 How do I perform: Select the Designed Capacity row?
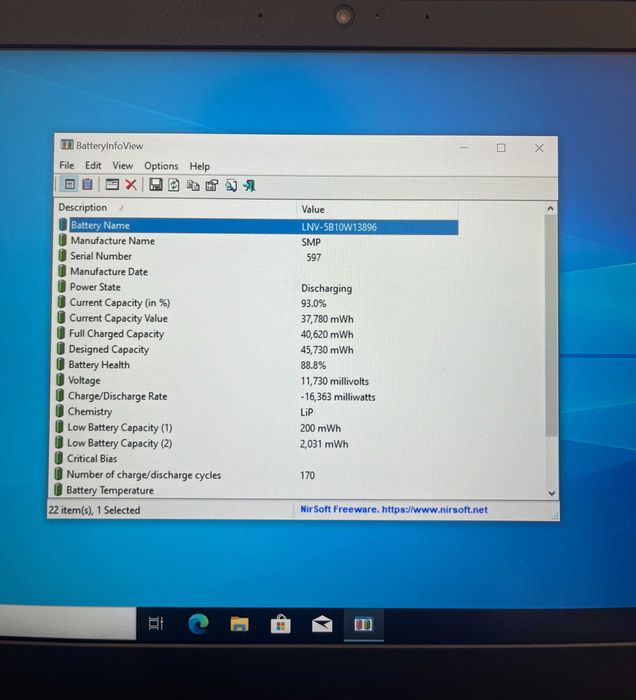(x=257, y=350)
